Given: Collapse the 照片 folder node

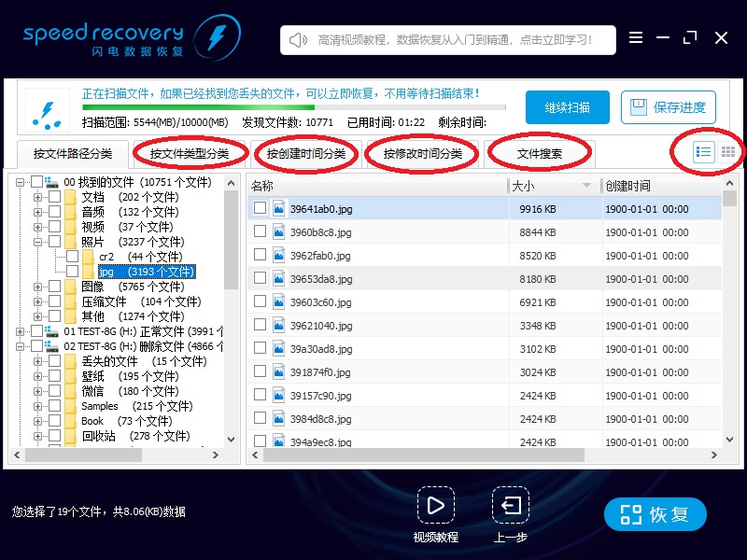Looking at the screenshot, I should tap(37, 242).
